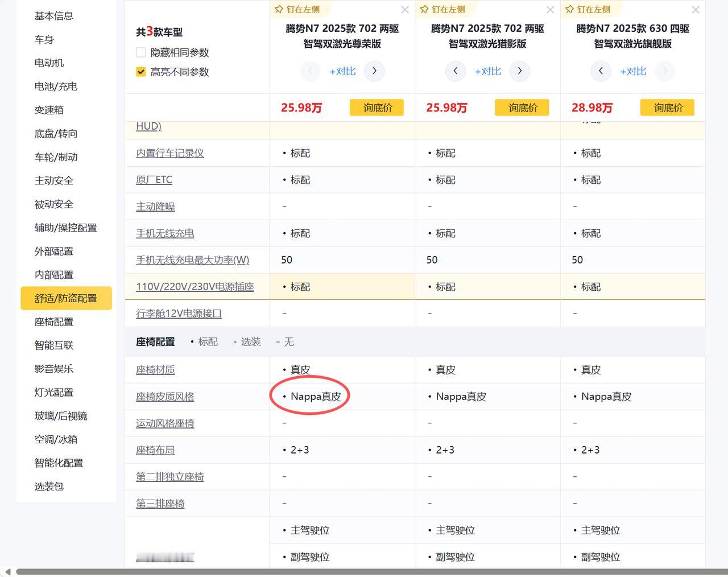Open the 第二排独立座椅 parameter link

coord(170,477)
